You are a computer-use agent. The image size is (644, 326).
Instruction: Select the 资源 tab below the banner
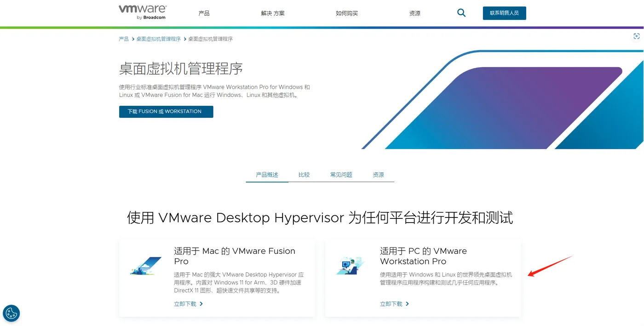[x=378, y=175]
